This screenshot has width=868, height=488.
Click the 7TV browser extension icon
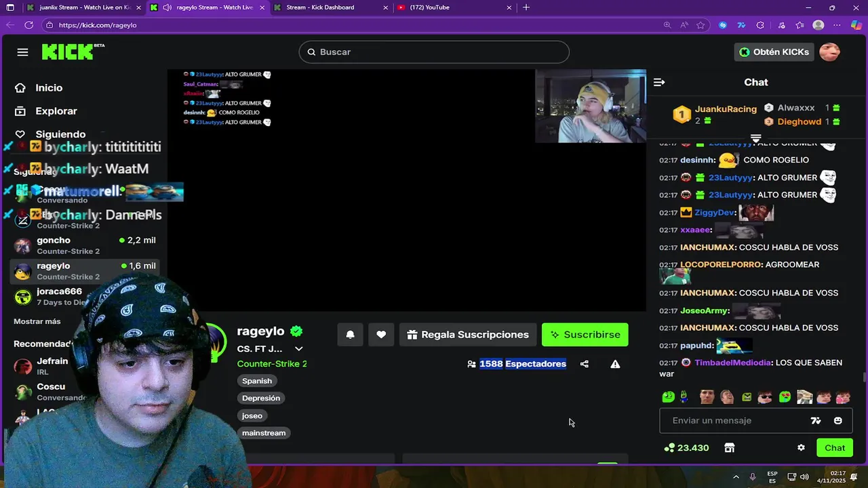[741, 25]
